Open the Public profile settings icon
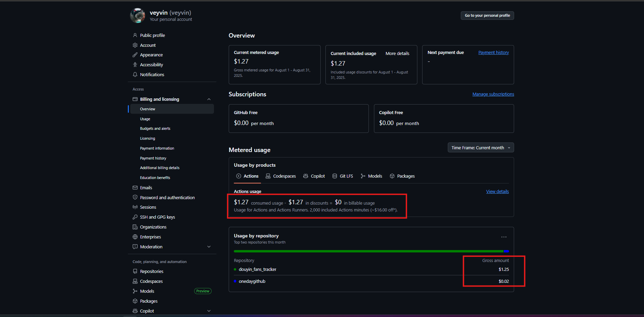Screen dimensions: 644x317 click(x=135, y=35)
